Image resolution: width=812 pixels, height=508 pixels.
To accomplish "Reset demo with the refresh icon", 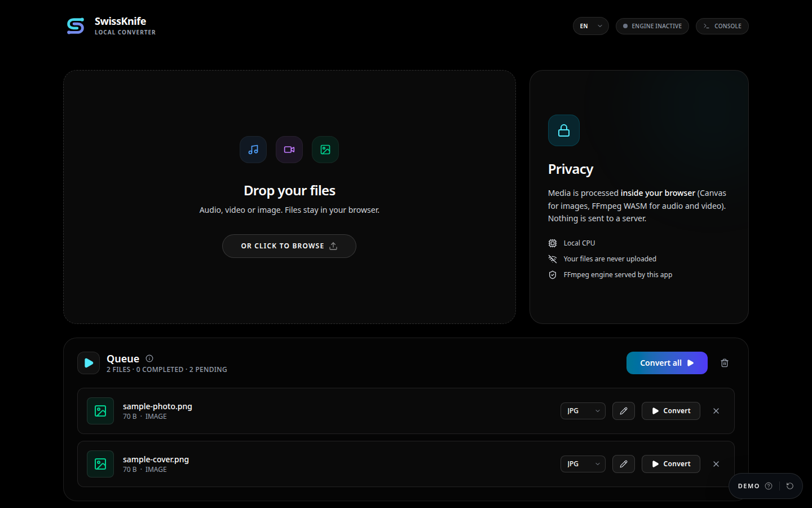I will click(x=790, y=486).
